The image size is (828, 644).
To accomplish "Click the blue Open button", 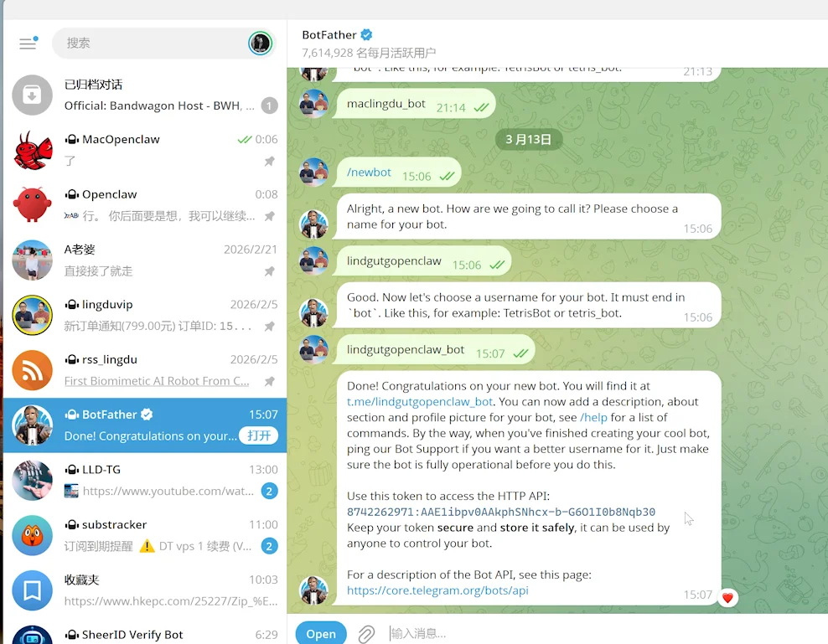I will [x=320, y=633].
